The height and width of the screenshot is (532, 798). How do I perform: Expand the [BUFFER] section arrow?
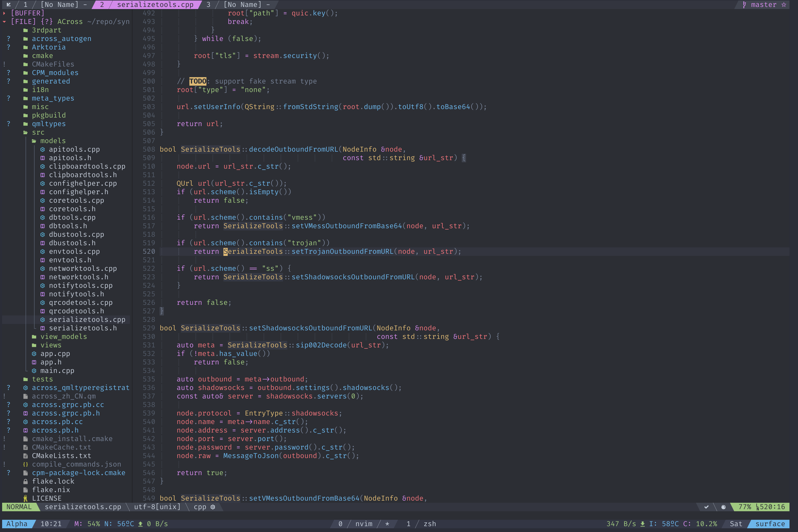(x=4, y=13)
